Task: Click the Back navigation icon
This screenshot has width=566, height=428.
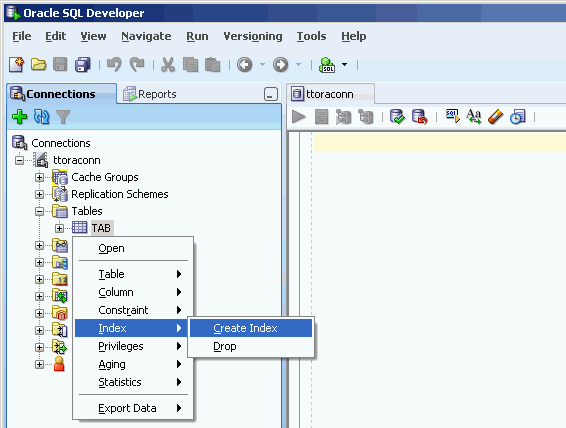Action: click(244, 65)
